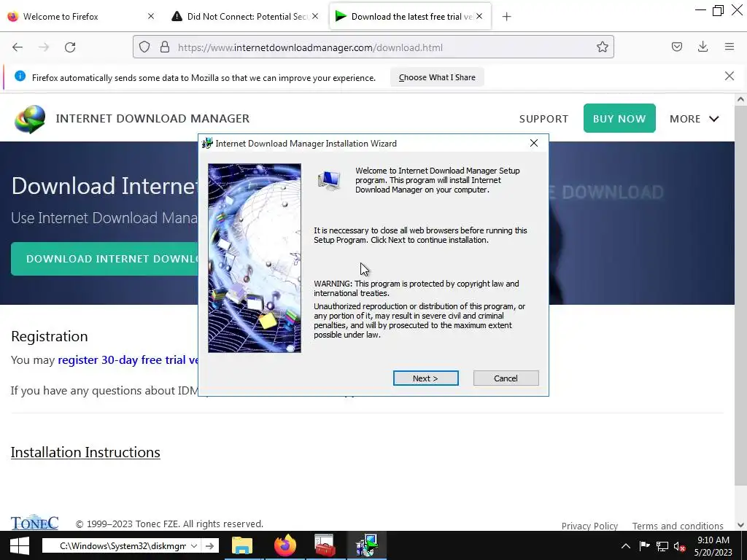Close the Welcome to Firefox tab

point(150,16)
